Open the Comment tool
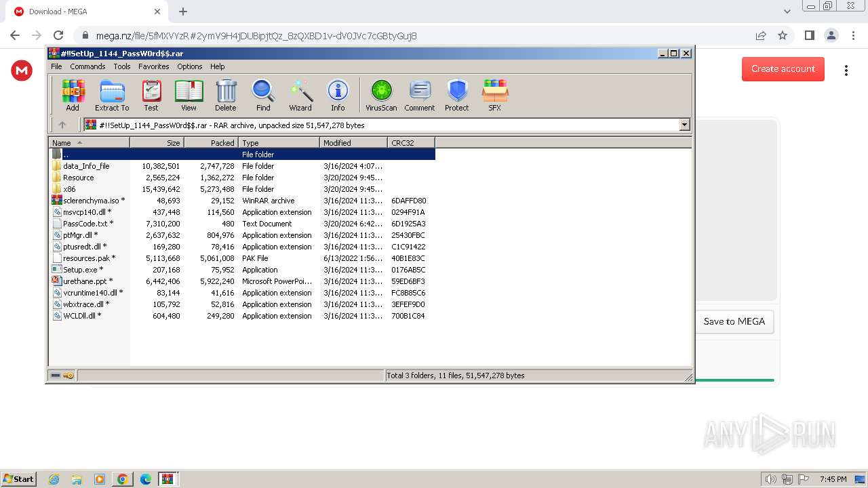This screenshot has height=488, width=868. 420,95
